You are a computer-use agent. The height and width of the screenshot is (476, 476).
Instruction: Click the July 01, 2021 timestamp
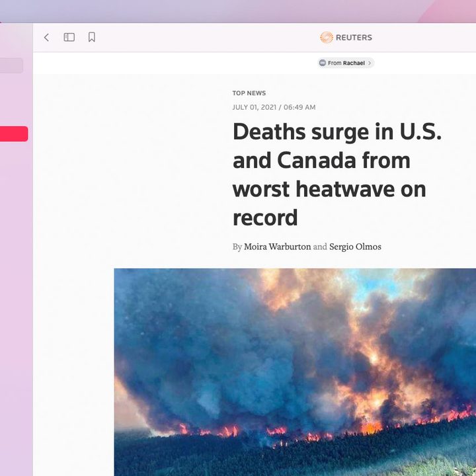tap(274, 107)
